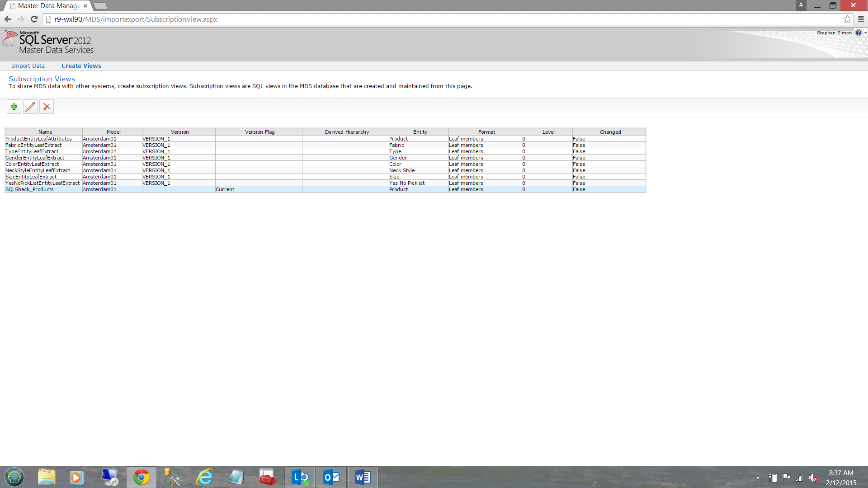Viewport: 868px width, 488px height.
Task: Show hidden system tray icons arrow
Action: pyautogui.click(x=758, y=478)
